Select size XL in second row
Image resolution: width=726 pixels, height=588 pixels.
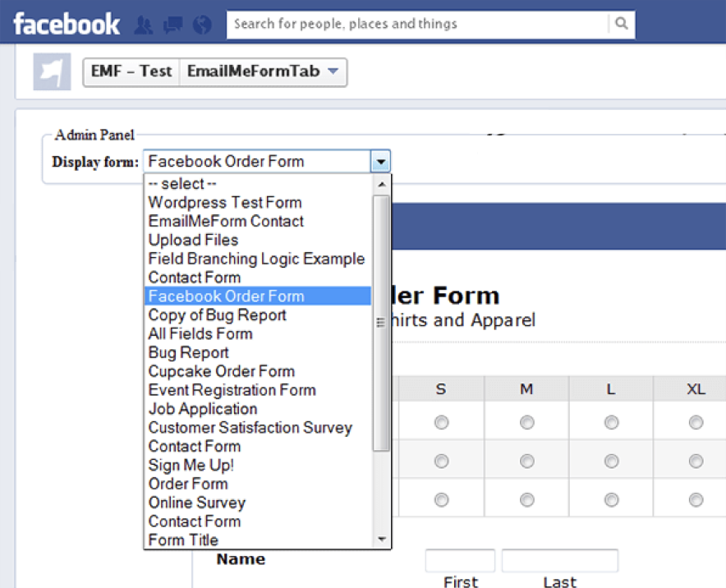coord(696,462)
